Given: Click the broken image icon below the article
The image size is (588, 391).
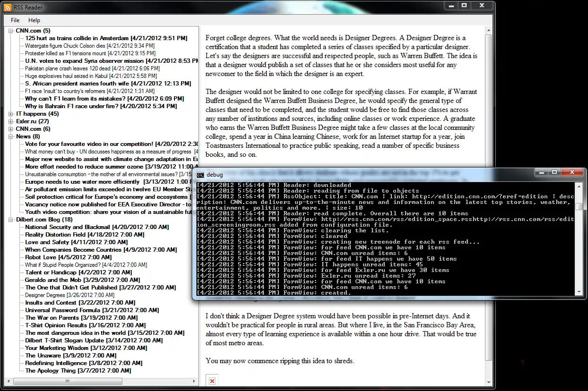Looking at the screenshot, I should click(x=212, y=381).
